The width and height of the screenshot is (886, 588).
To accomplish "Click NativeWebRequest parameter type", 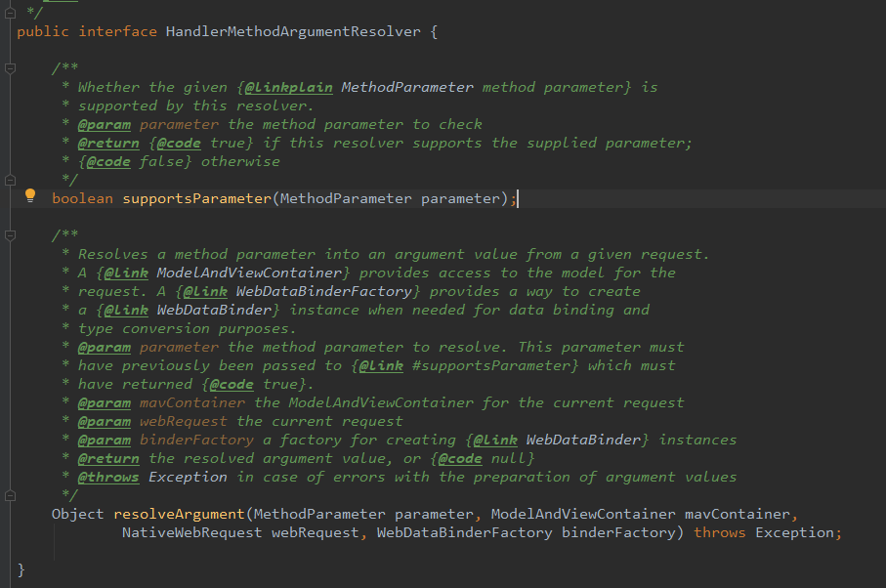I will coord(192,532).
